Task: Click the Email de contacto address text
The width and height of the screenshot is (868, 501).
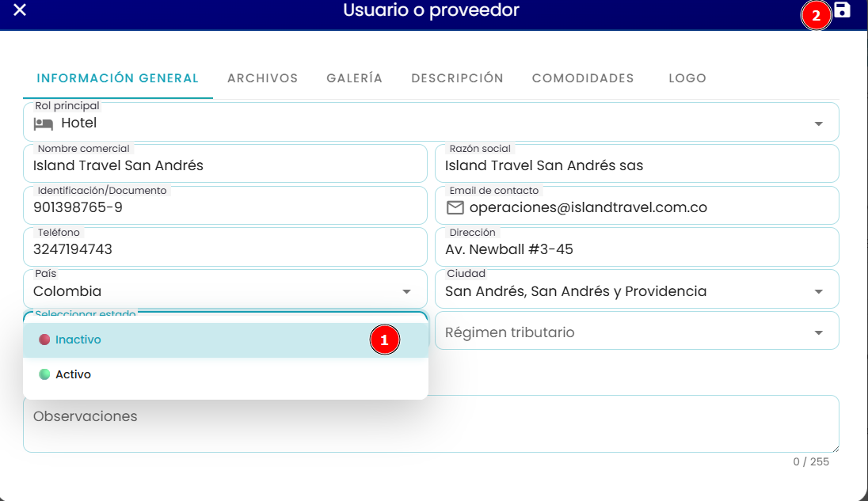Action: [x=588, y=207]
